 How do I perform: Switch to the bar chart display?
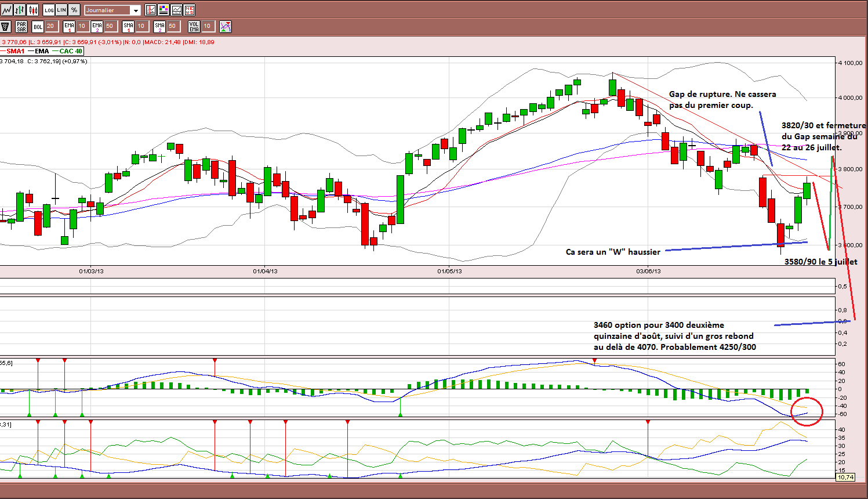pyautogui.click(x=20, y=10)
